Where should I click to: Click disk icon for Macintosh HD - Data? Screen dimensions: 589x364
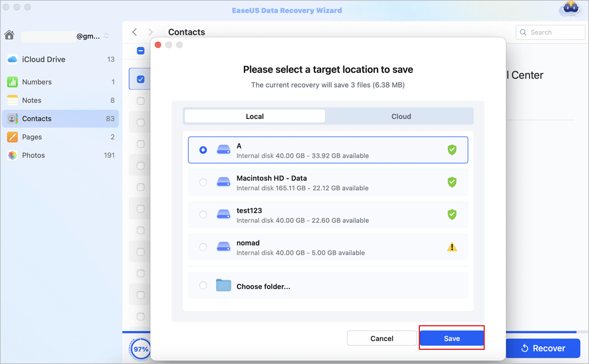point(223,182)
